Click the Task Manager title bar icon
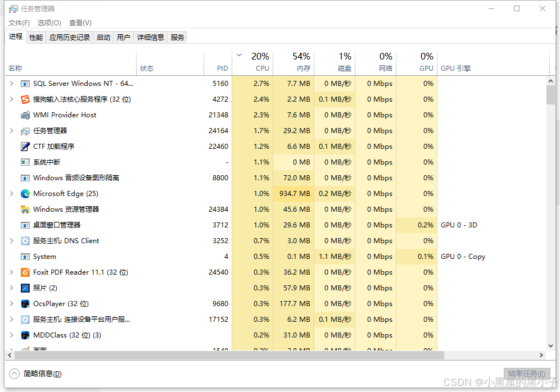560x392 pixels. coord(13,9)
